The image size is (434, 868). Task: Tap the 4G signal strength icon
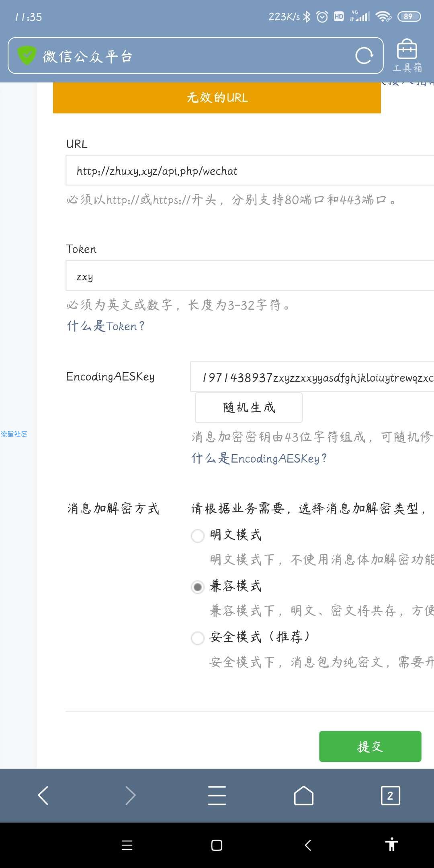click(359, 16)
